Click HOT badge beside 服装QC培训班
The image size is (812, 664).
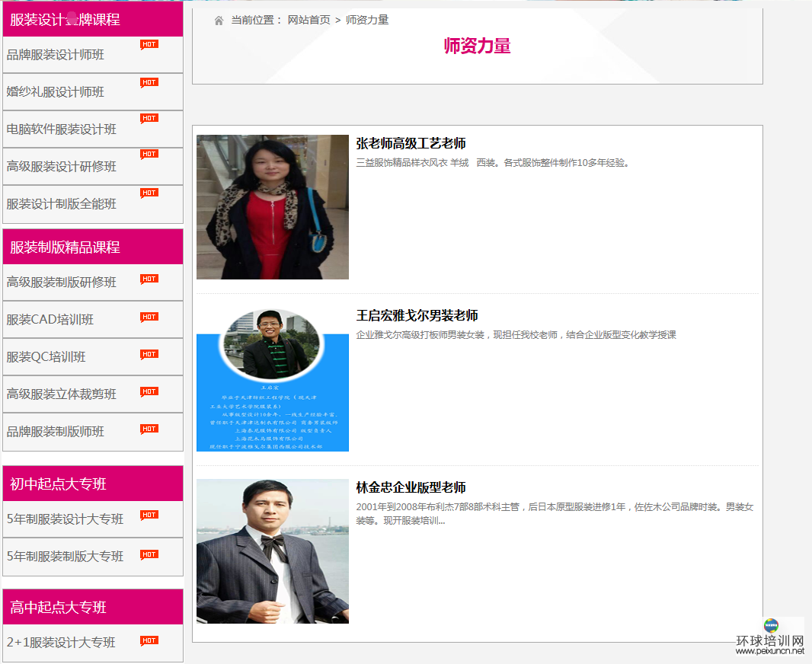point(149,355)
